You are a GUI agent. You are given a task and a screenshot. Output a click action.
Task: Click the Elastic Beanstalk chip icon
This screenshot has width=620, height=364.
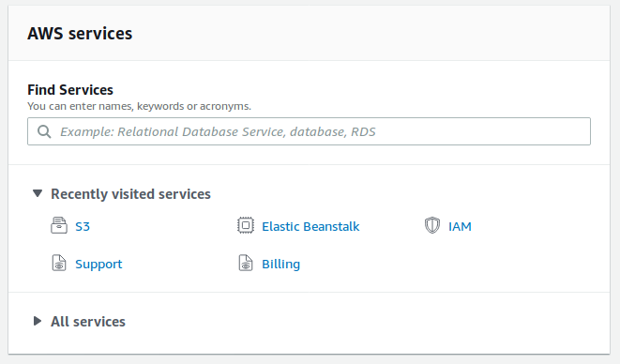(245, 225)
